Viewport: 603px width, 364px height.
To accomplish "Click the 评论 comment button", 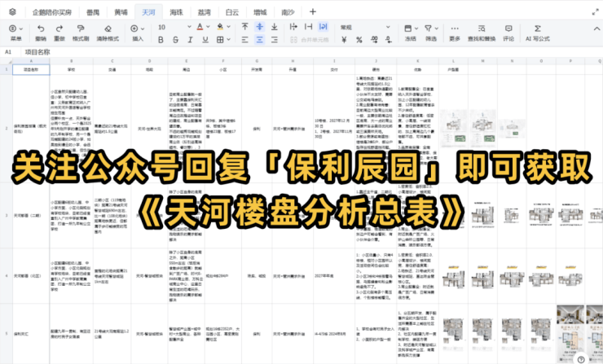I will [508, 33].
